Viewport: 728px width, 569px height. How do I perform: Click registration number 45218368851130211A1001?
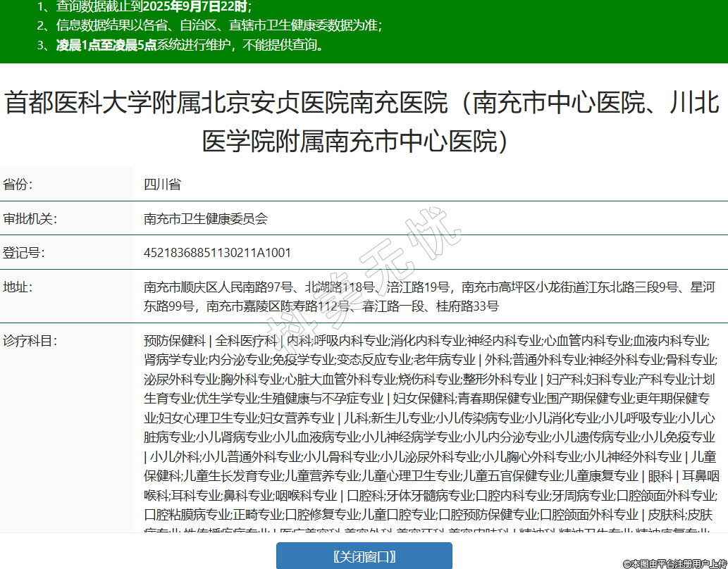(x=217, y=252)
